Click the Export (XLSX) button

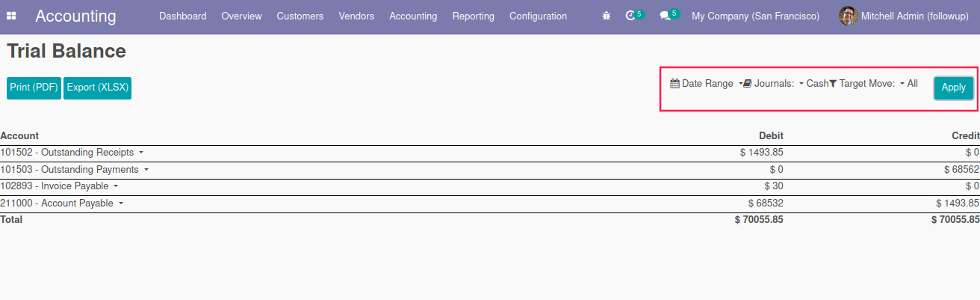tap(97, 88)
